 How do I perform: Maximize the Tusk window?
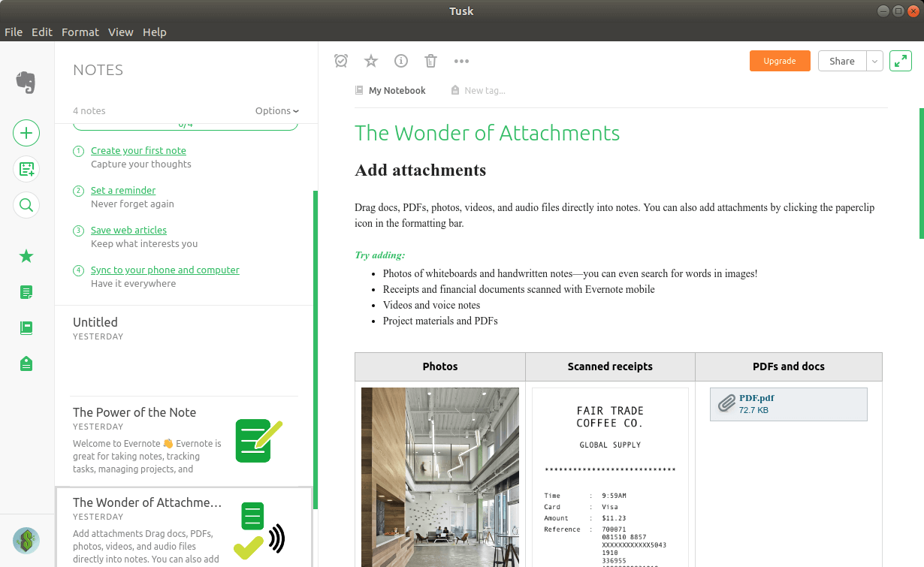pos(898,11)
